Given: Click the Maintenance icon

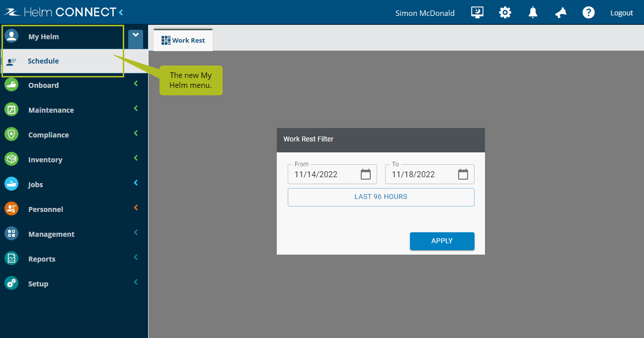Looking at the screenshot, I should [11, 110].
